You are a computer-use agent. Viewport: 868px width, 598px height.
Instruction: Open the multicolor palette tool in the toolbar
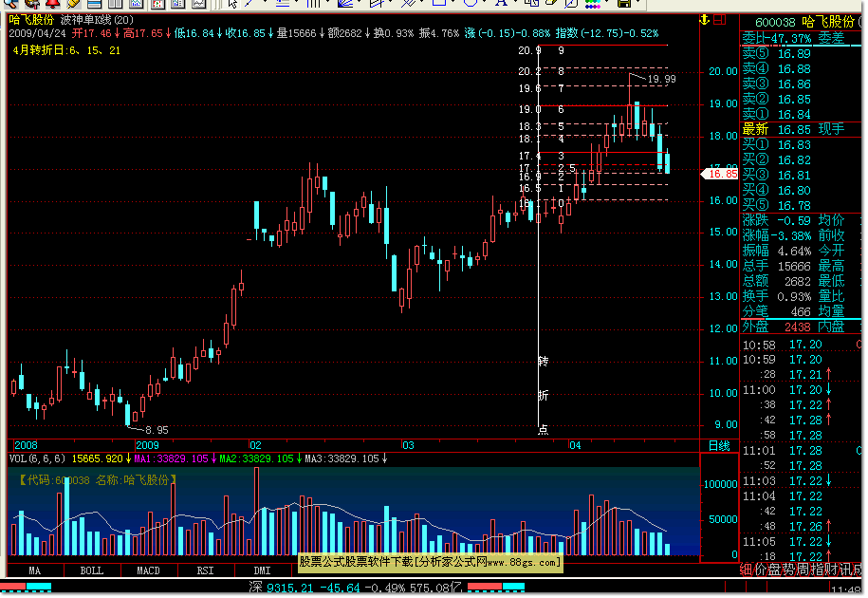592,4
